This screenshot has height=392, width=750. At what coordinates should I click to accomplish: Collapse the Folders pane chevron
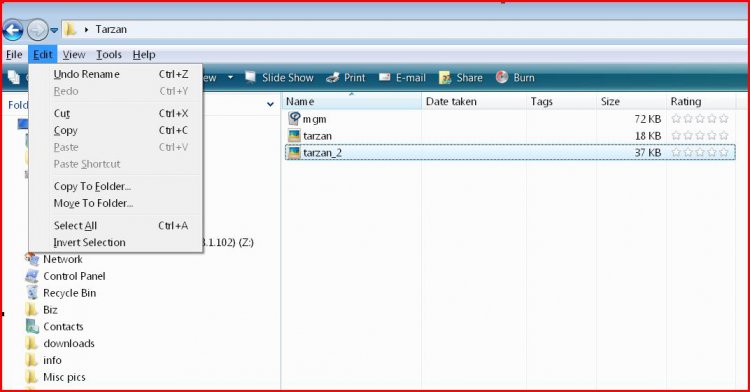270,104
